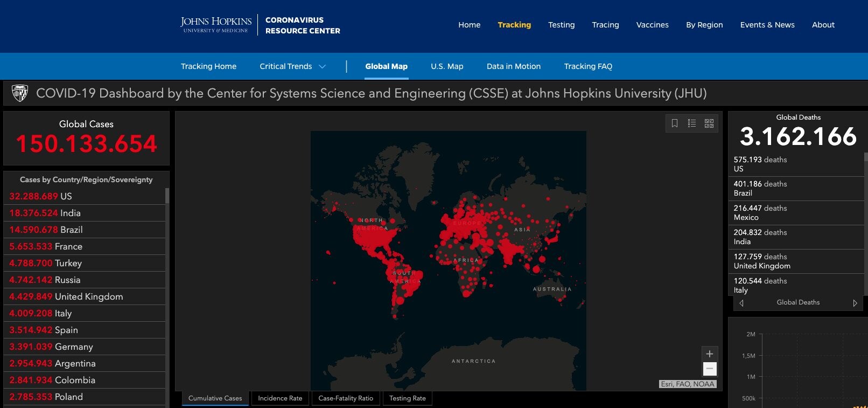Click the Mexico deaths entry 216.447
This screenshot has height=408, width=868.
797,213
